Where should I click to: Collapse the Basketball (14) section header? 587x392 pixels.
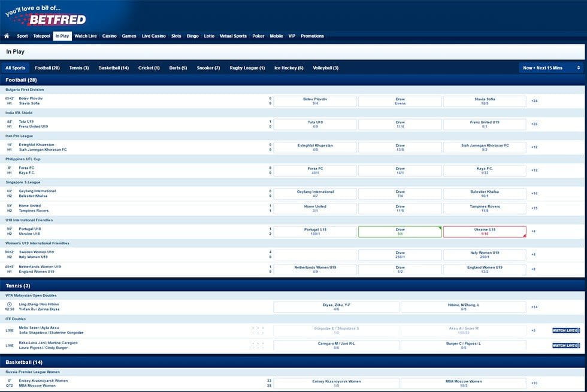point(292,362)
